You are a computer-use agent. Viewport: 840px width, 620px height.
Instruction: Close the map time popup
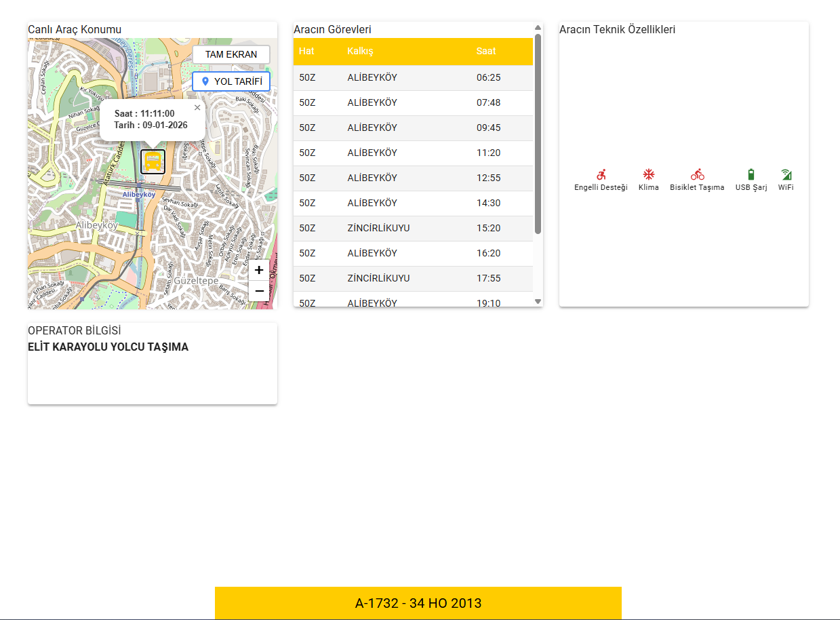(197, 107)
